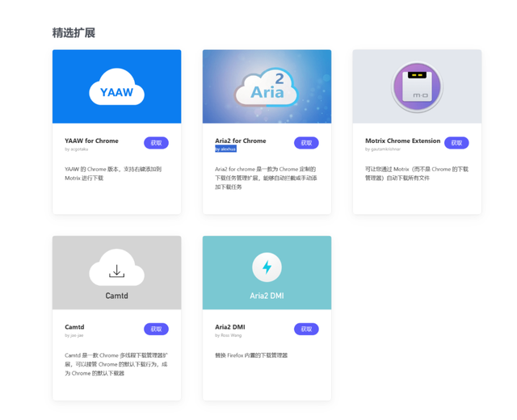Get the Camtd extension
Screen dimensions: 517x420
156,329
